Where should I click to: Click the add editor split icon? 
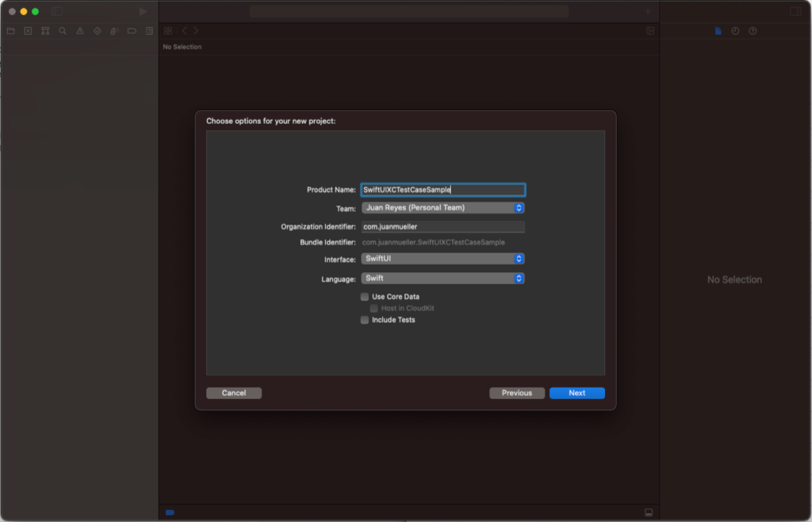[x=650, y=31]
